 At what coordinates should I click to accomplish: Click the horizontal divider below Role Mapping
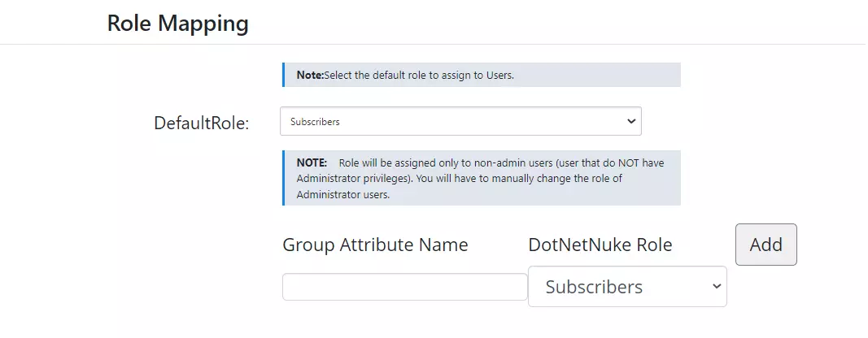click(434, 44)
